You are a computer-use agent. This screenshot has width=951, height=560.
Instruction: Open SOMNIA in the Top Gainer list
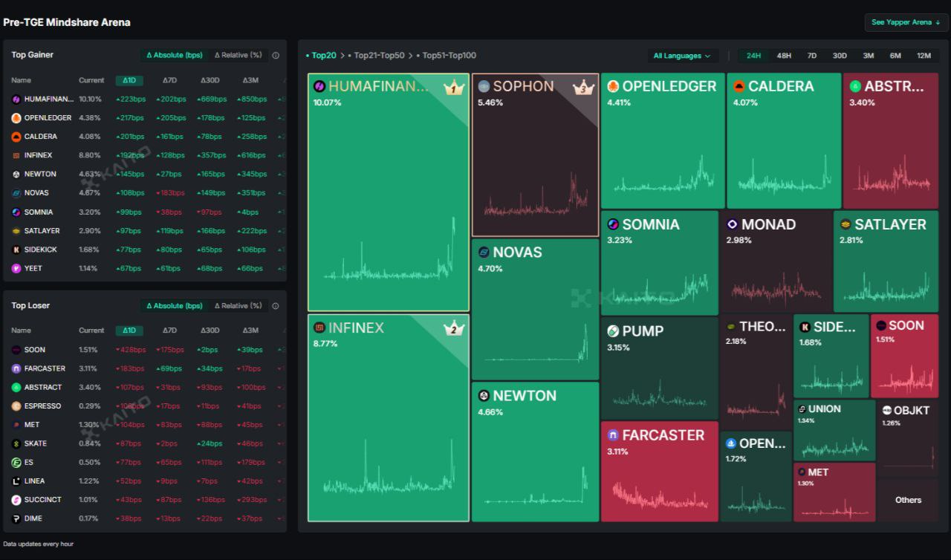(x=145, y=212)
